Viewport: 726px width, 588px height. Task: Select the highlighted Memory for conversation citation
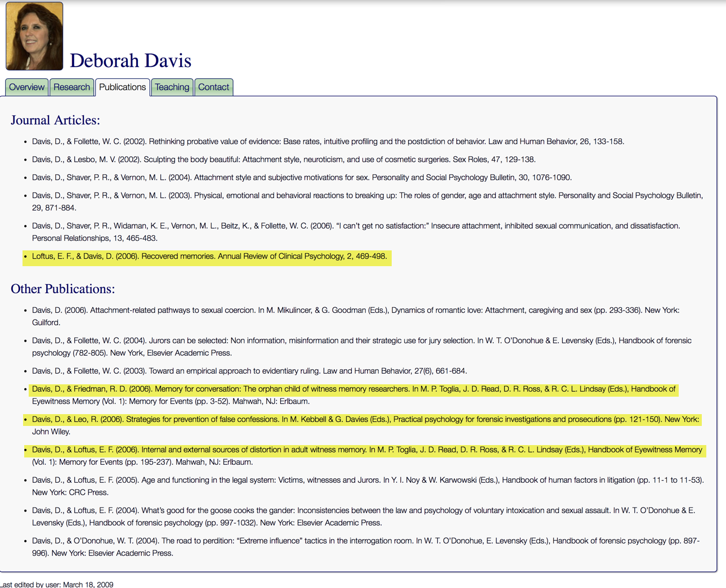pos(353,389)
